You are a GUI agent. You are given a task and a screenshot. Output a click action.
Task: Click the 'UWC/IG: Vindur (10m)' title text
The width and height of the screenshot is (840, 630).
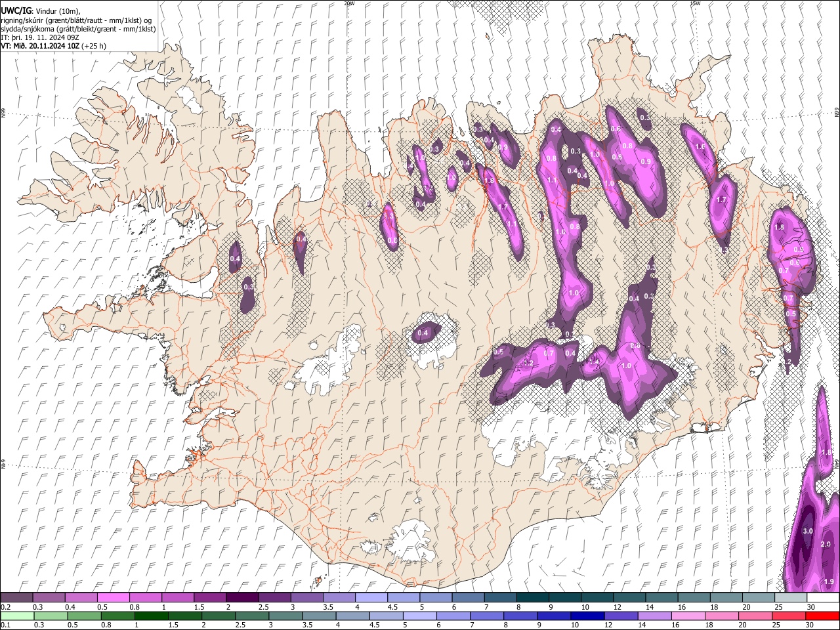[40, 10]
